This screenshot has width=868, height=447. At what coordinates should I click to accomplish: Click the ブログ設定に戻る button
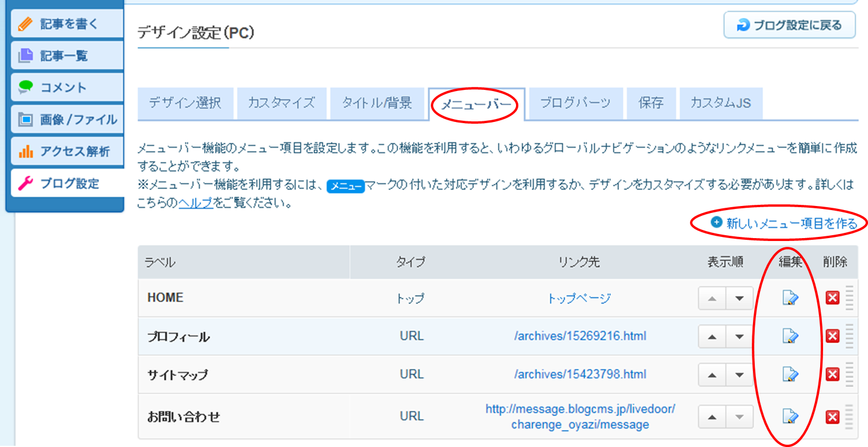pos(790,26)
